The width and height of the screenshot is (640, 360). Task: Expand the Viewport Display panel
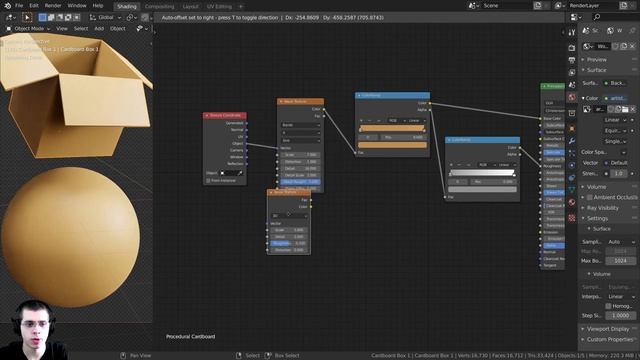click(x=609, y=329)
